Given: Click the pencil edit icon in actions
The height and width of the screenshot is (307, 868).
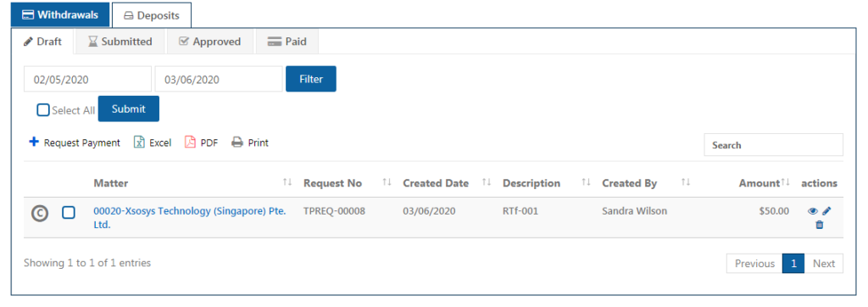Looking at the screenshot, I should coord(826,211).
